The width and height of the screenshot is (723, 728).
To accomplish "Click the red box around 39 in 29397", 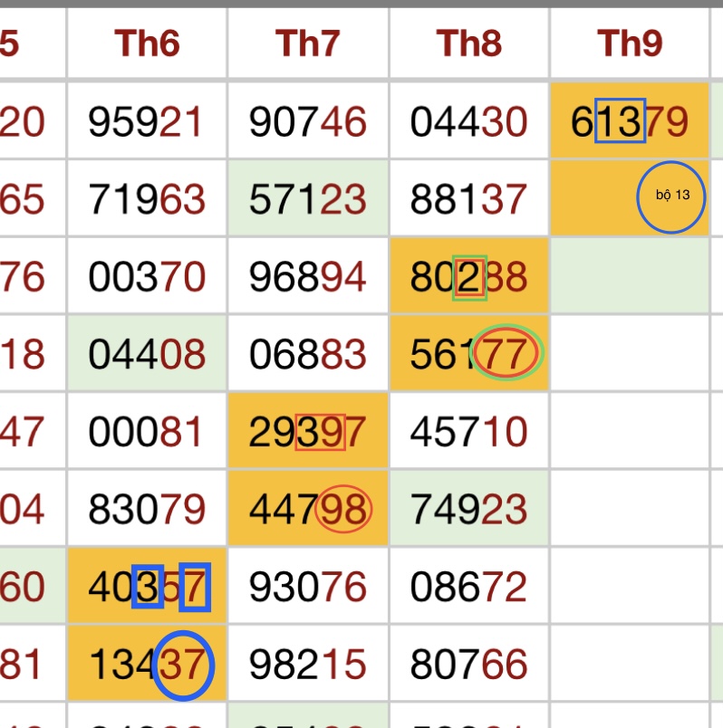I will coord(321,432).
